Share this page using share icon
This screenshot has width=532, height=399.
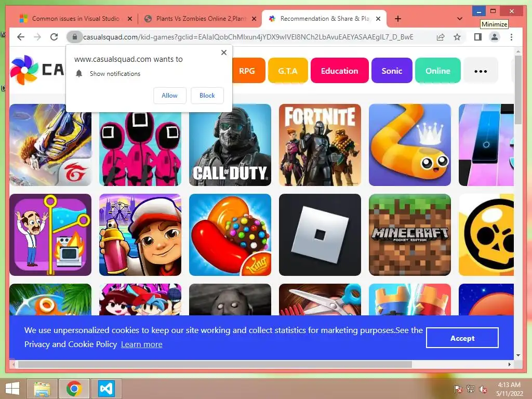[x=441, y=37]
